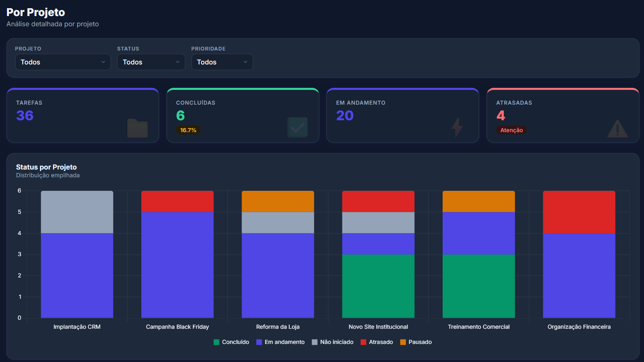The image size is (644, 362).
Task: Open the Status filter dropdown
Action: (x=151, y=62)
